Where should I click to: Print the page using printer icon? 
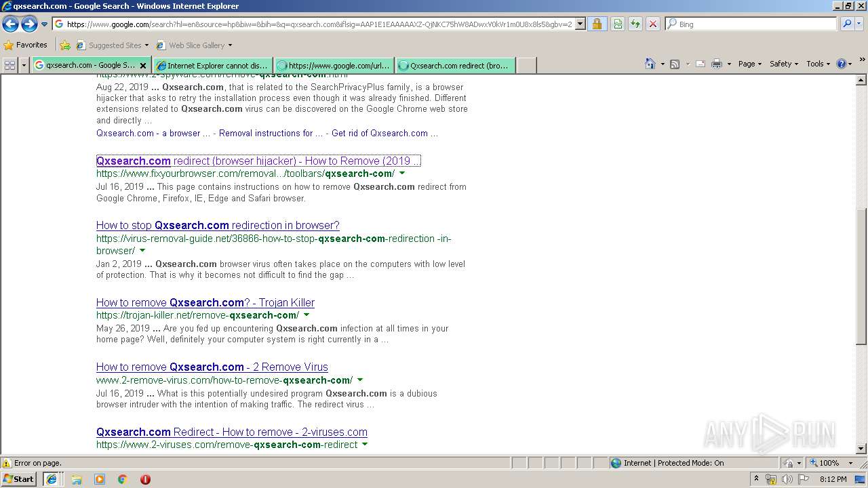[x=717, y=64]
